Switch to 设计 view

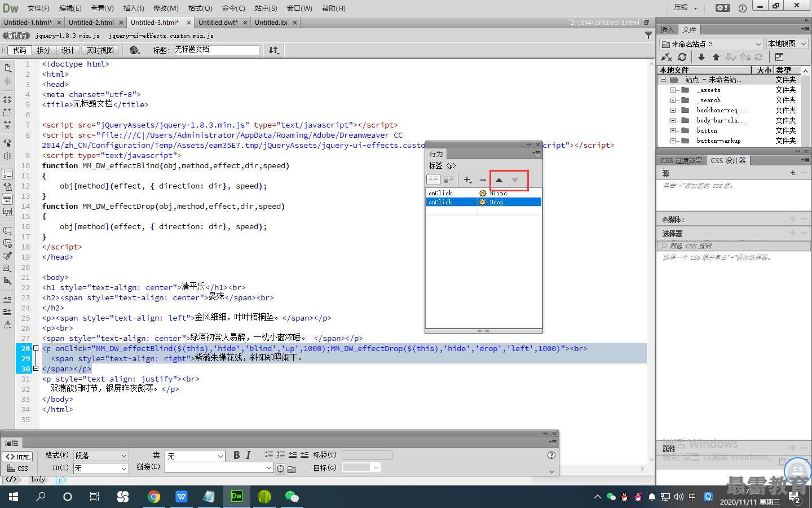[68, 50]
